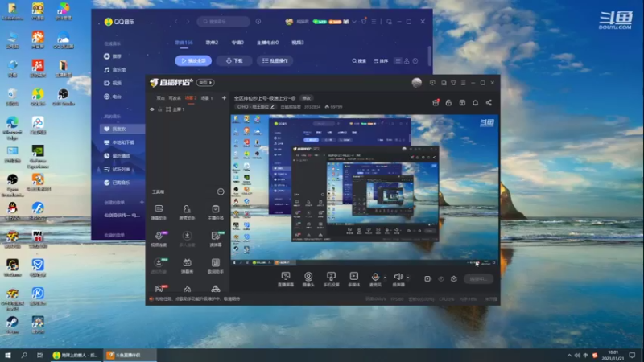Expand QQ Music account dropdown arrow
This screenshot has width=644, height=362.
click(x=354, y=22)
